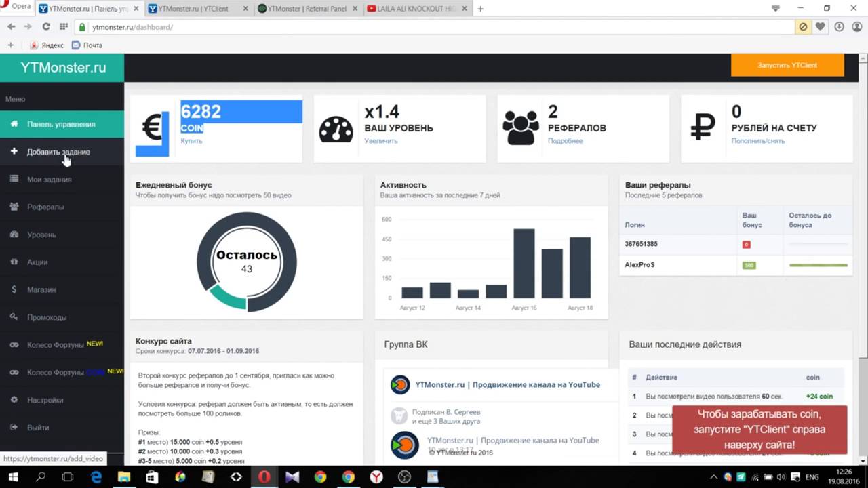
Task: Click the Увеличить link under level
Action: (381, 141)
